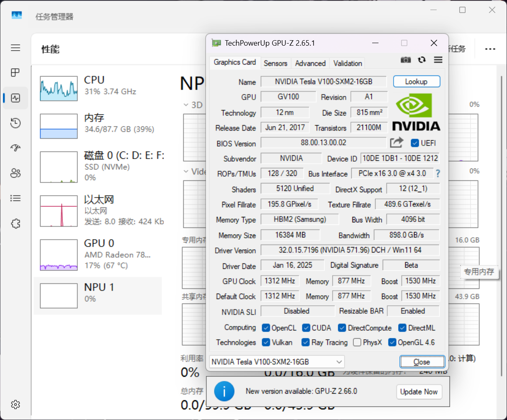Click the Driver Version field
The height and width of the screenshot is (420, 507).
tap(350, 250)
